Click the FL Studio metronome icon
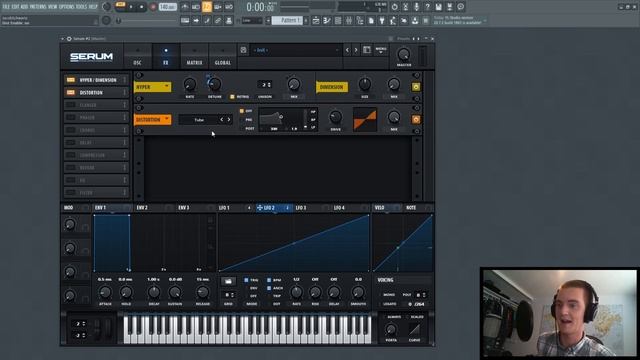This screenshot has height=360, width=640. coord(185,7)
